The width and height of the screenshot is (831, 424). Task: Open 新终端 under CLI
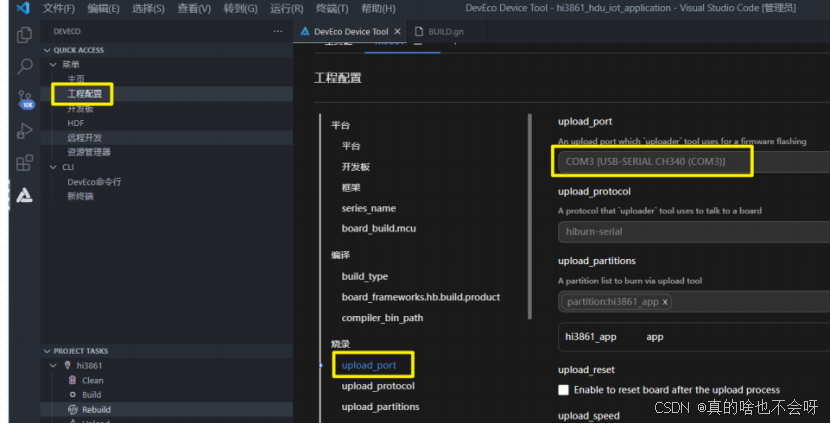coord(81,196)
